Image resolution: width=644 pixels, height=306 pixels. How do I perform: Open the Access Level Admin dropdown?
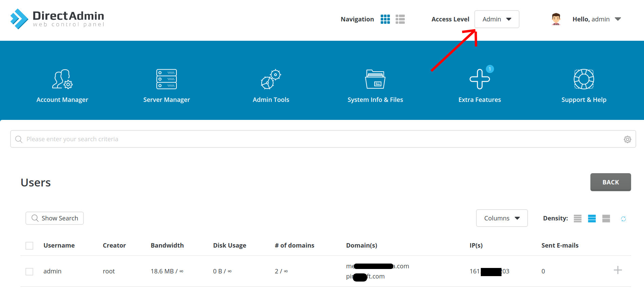tap(496, 19)
